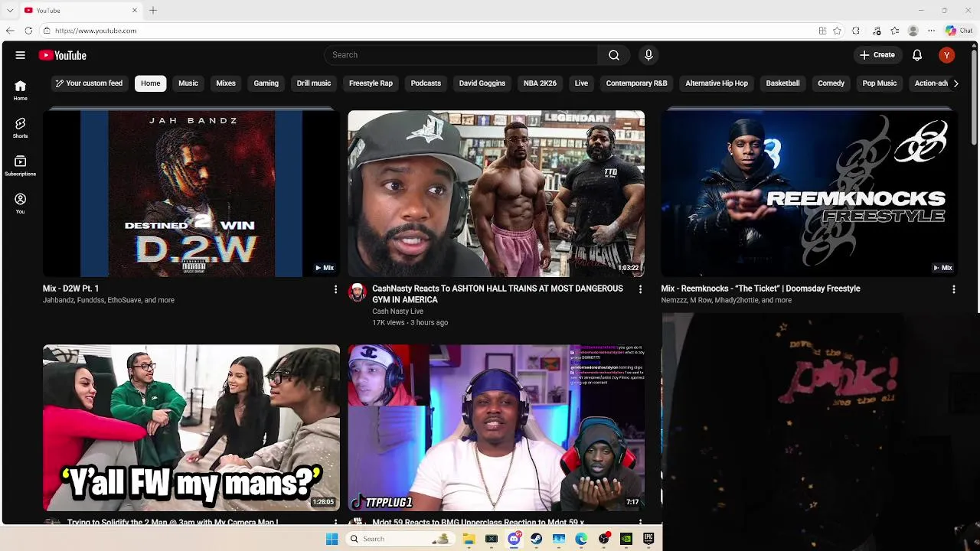Screen dimensions: 980x551
Task: Show more category chips with right arrow
Action: point(955,83)
